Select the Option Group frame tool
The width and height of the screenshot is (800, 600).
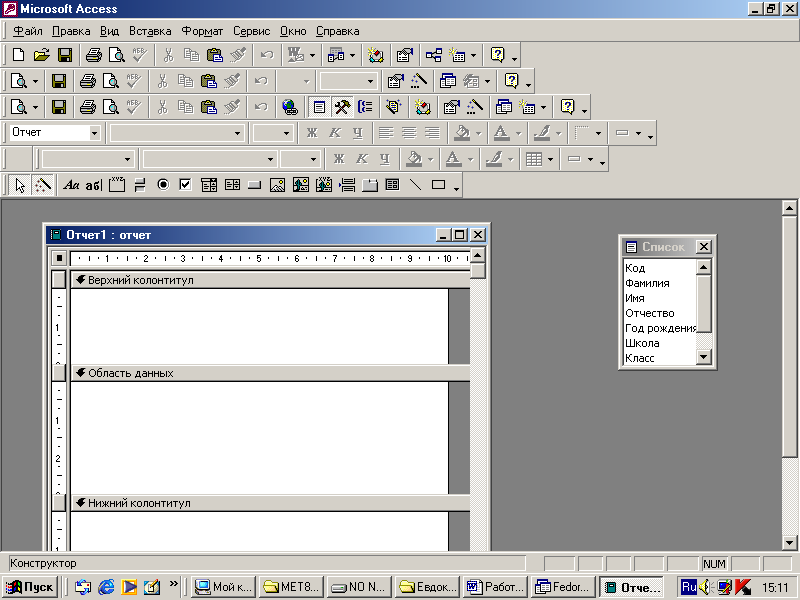tap(117, 185)
